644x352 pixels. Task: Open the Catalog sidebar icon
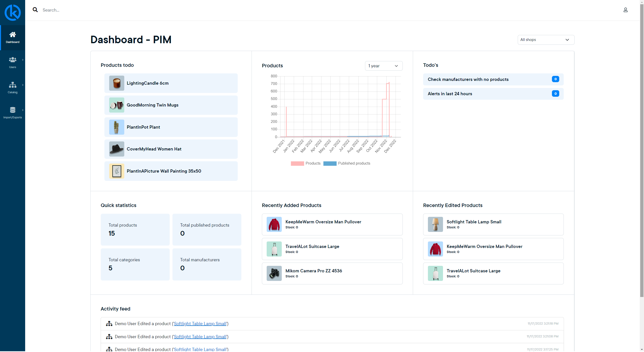pyautogui.click(x=13, y=85)
